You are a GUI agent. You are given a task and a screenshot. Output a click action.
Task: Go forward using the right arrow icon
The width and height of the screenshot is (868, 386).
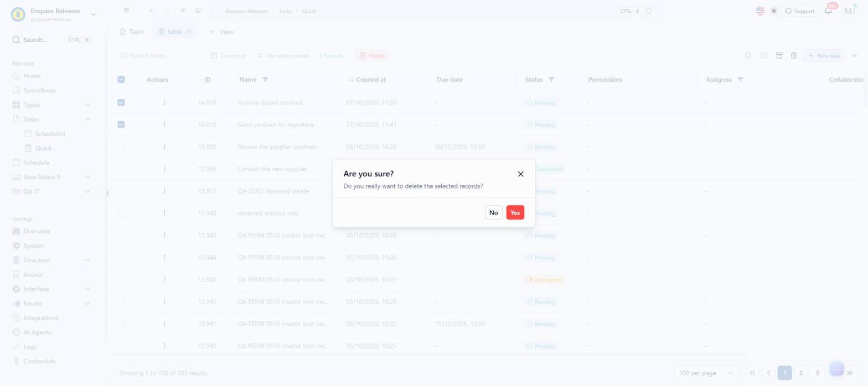pyautogui.click(x=167, y=11)
